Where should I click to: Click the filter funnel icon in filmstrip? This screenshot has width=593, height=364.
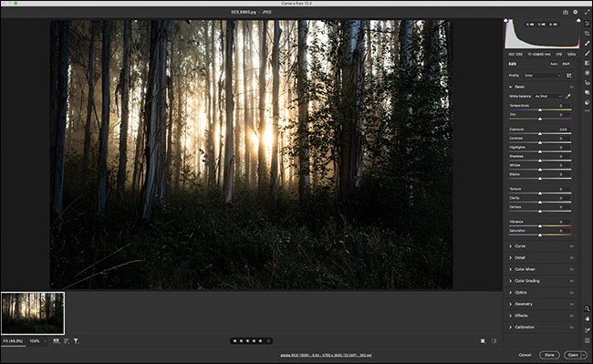[x=76, y=341]
